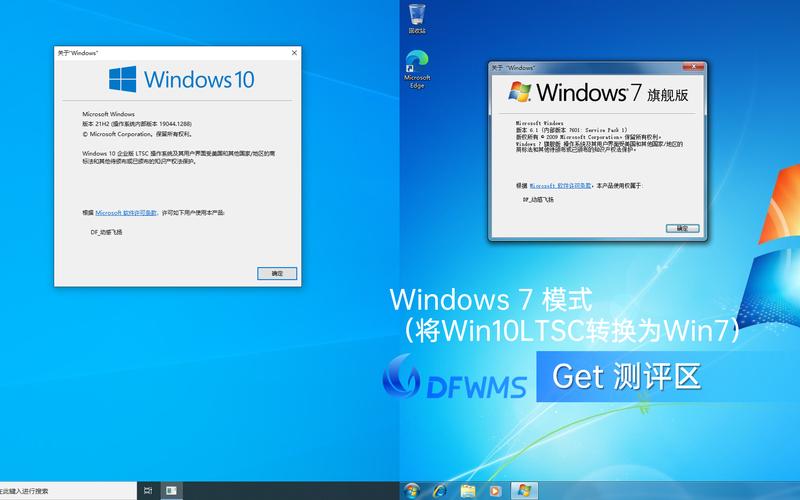Click the 版本 6.1 Service Pack 1 line
Viewport: 800px width, 500px height.
click(571, 130)
